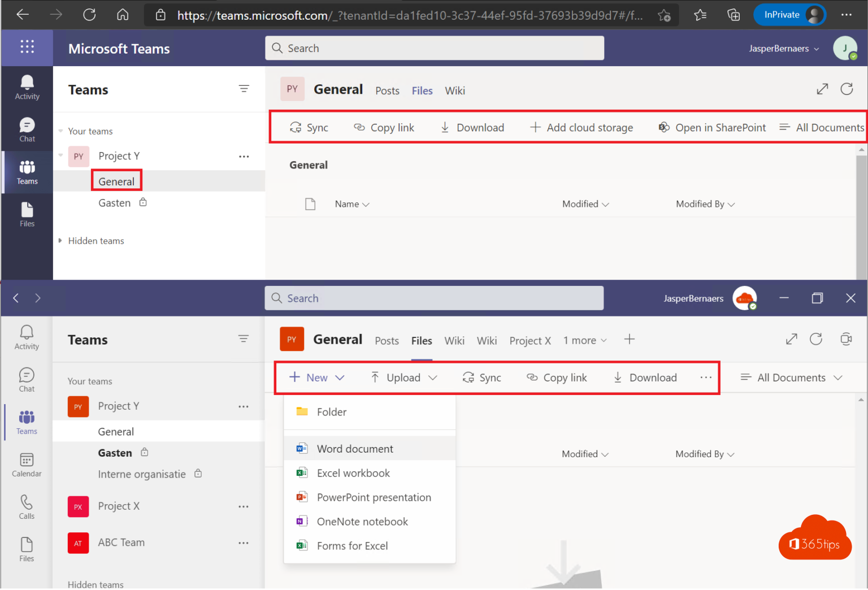Click the Sync icon in the Files toolbar
This screenshot has width=868, height=590.
pos(296,127)
